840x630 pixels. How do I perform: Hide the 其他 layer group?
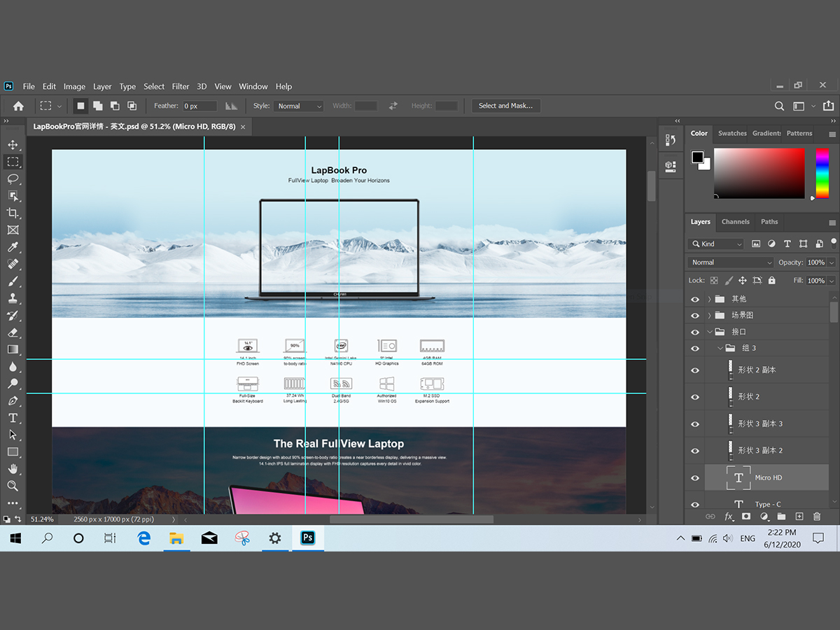coord(695,299)
